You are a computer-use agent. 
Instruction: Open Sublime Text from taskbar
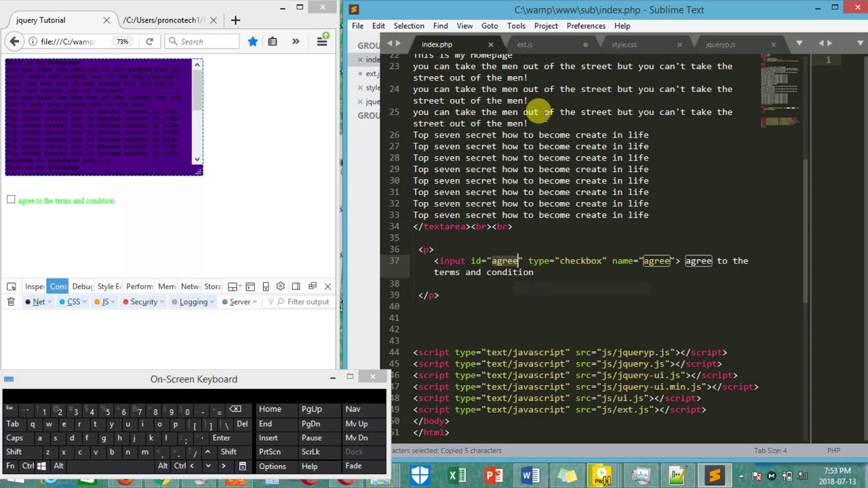(714, 476)
